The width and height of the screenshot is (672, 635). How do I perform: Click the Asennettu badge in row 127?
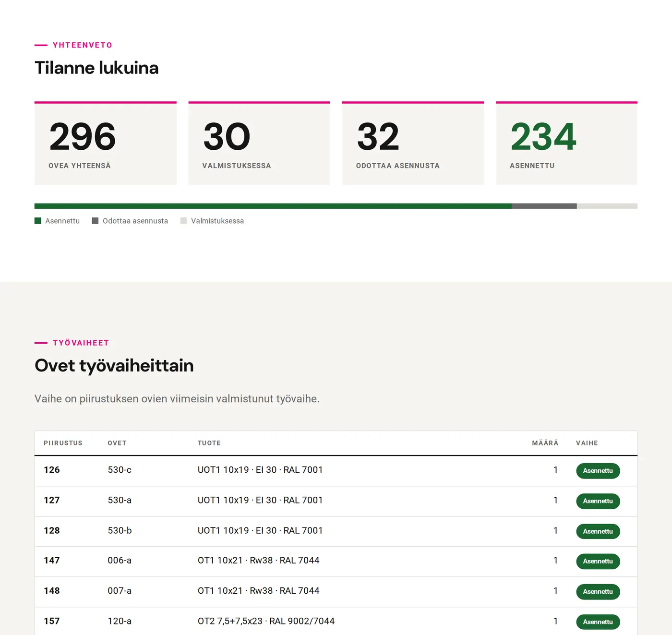pyautogui.click(x=598, y=501)
